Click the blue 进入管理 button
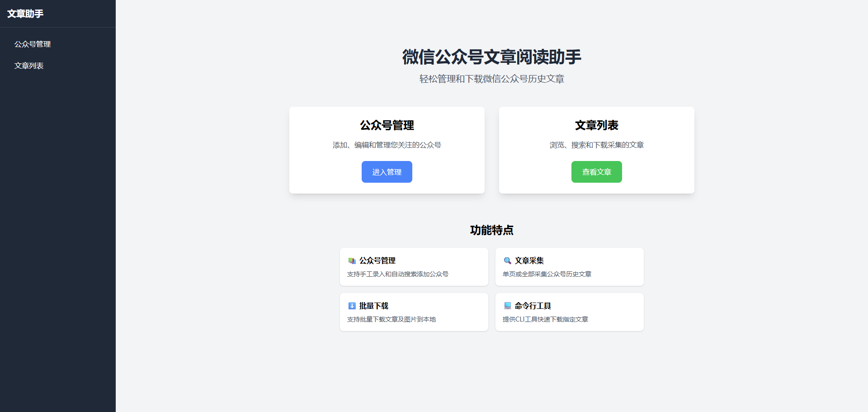This screenshot has height=412, width=868. (387, 172)
